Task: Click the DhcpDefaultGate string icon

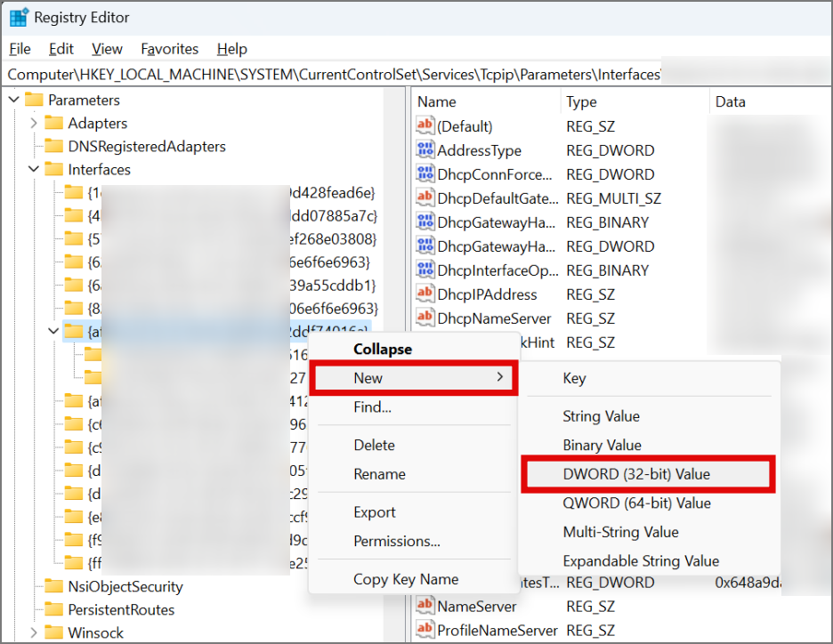Action: click(x=425, y=197)
